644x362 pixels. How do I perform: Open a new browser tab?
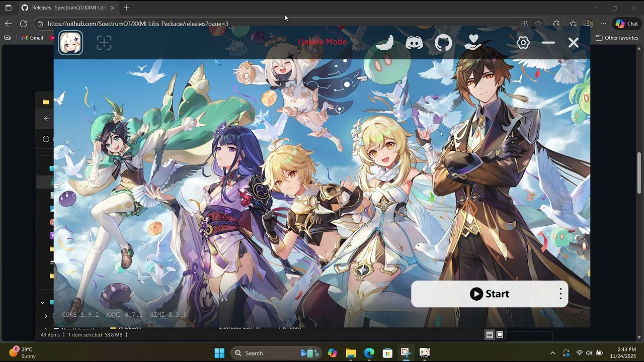[126, 8]
